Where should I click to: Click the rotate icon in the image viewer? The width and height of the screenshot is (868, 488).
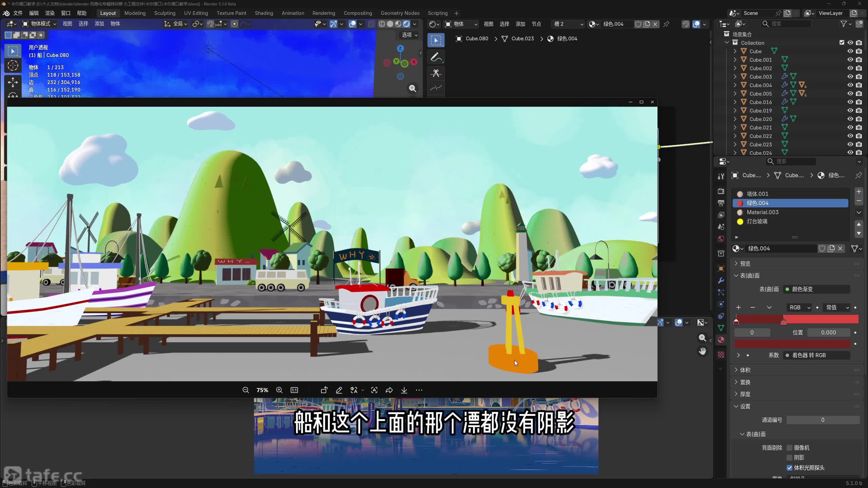(324, 390)
